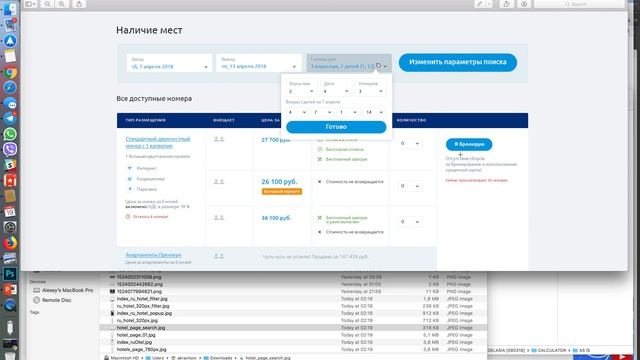
Task: Click the Готово button
Action: (x=336, y=127)
